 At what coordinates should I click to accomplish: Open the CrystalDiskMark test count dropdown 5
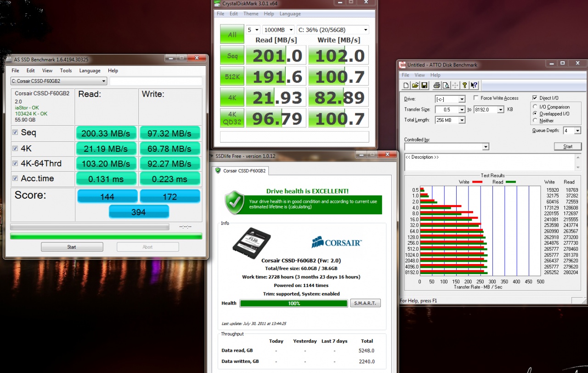point(253,30)
